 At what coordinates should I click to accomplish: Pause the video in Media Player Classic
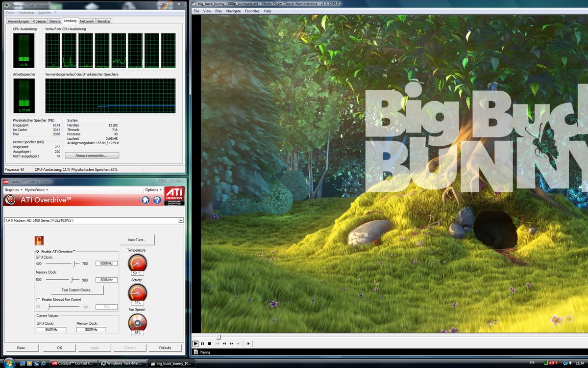pos(202,343)
